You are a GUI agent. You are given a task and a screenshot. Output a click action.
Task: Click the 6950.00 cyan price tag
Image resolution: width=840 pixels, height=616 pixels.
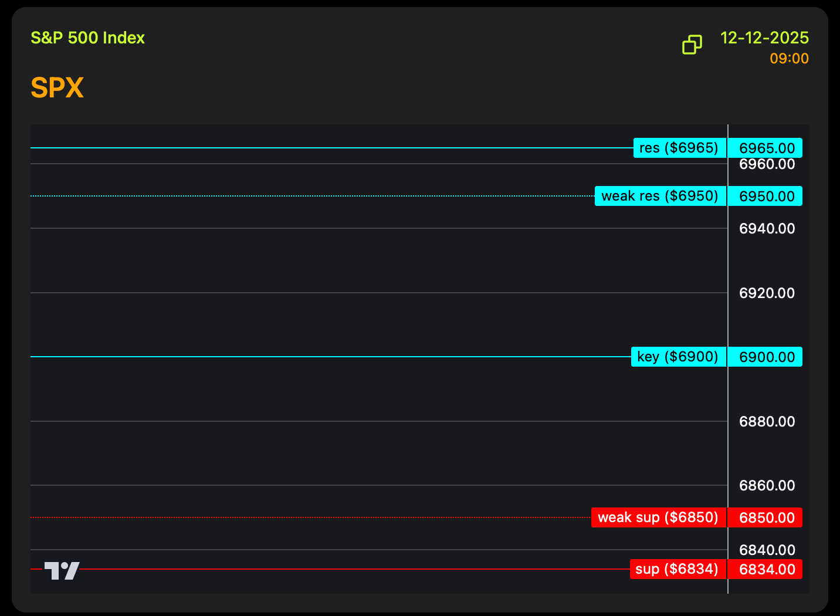[766, 196]
